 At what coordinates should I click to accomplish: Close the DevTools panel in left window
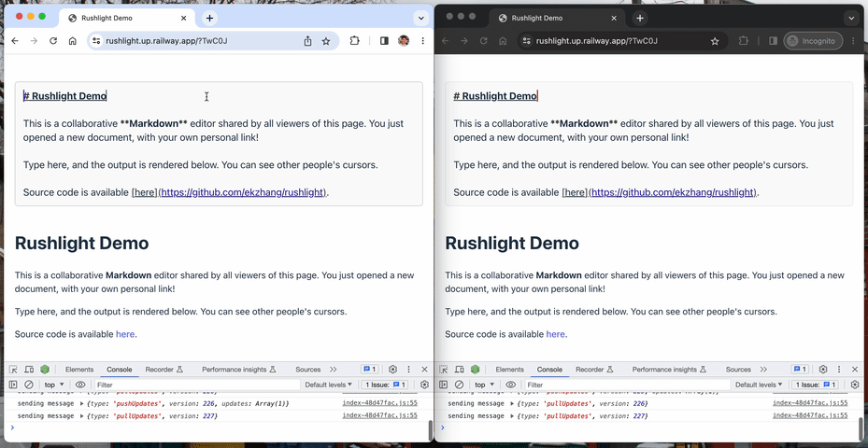(424, 370)
